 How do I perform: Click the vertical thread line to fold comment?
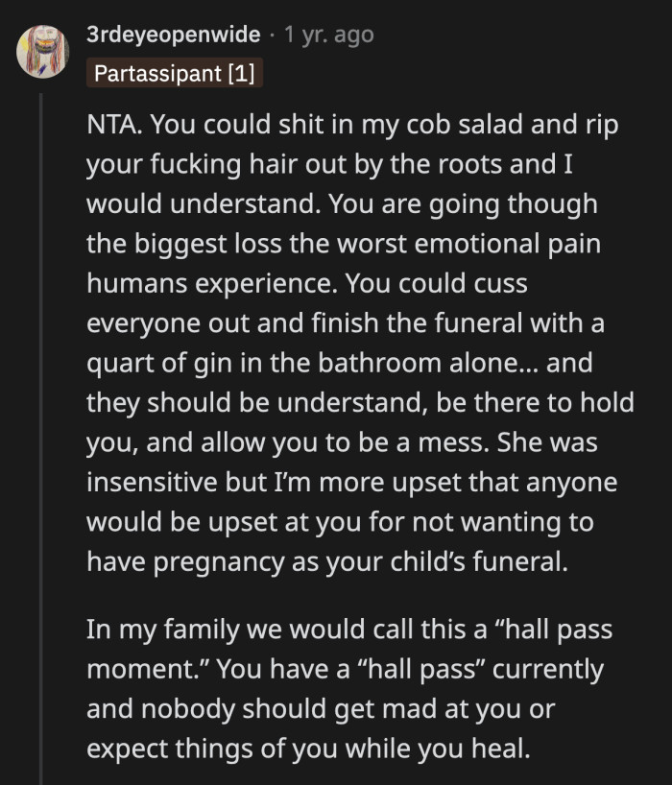(x=40, y=432)
